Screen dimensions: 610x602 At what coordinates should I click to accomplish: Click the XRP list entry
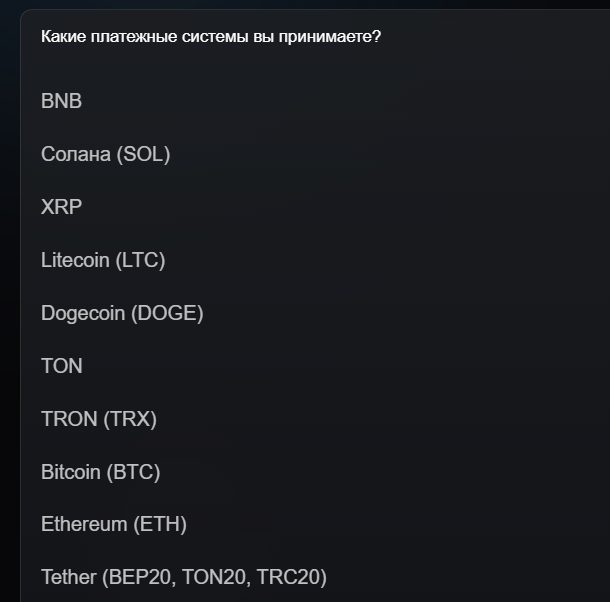61,207
